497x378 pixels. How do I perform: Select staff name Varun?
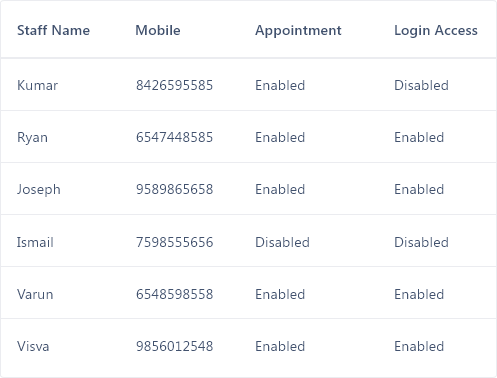click(35, 294)
